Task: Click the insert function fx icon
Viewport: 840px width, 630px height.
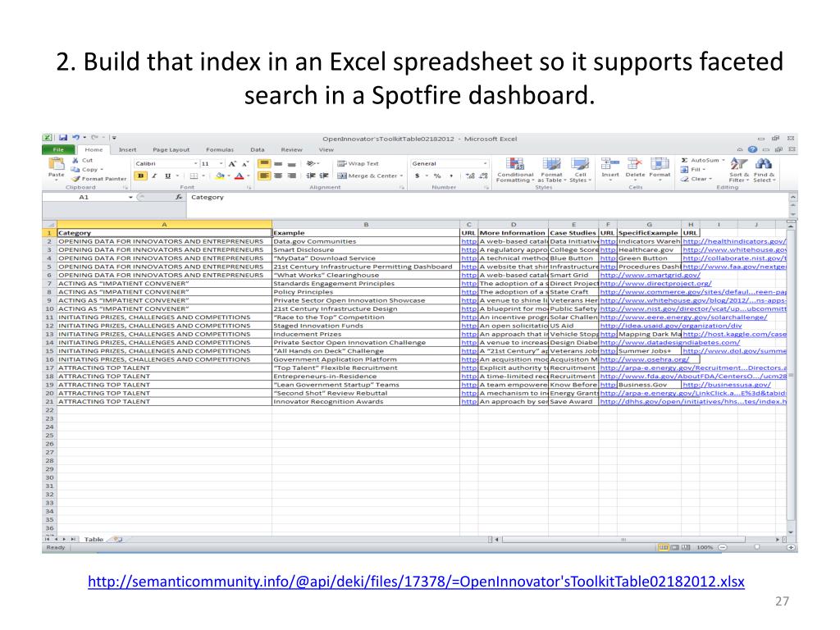Action: coord(178,197)
